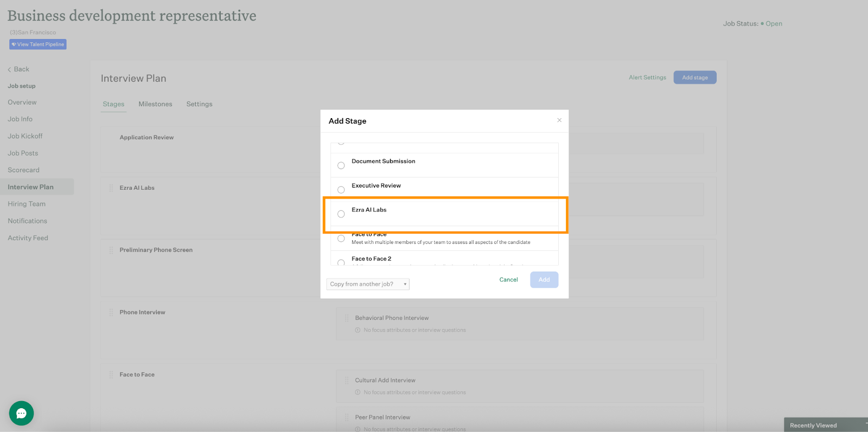This screenshot has height=432, width=868.
Task: Open the chat support bubble icon
Action: (21, 413)
